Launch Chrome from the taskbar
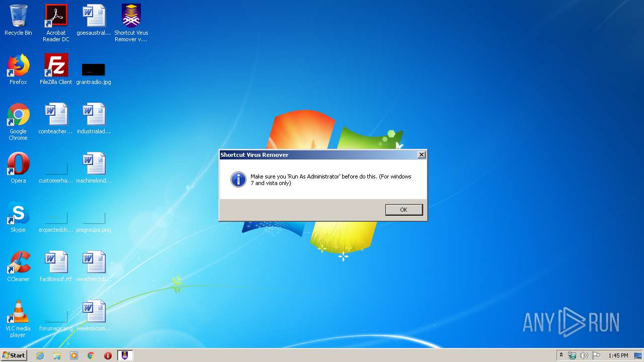Screen dimensions: 644x362 pyautogui.click(x=91, y=355)
